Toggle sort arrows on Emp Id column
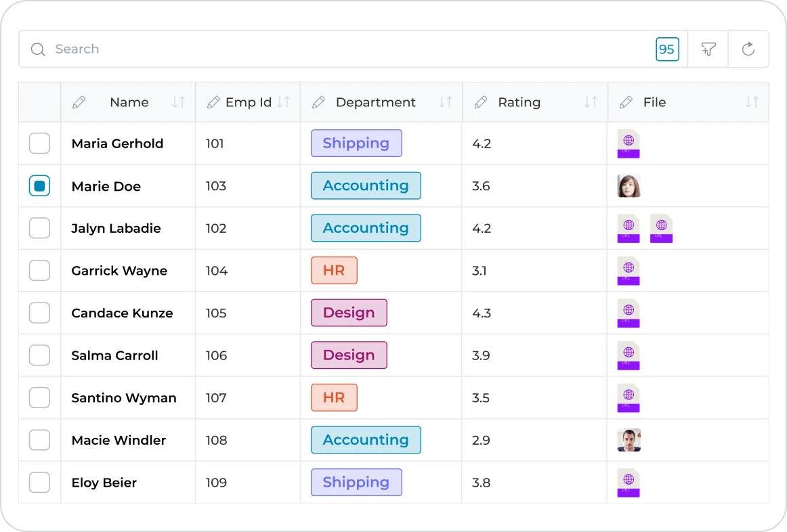The height and width of the screenshot is (532, 787). (284, 102)
